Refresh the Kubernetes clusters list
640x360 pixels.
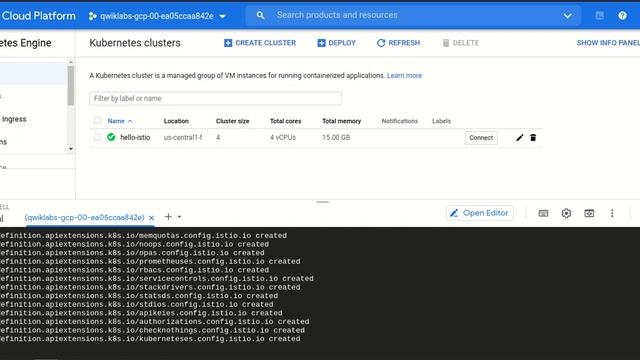(398, 43)
